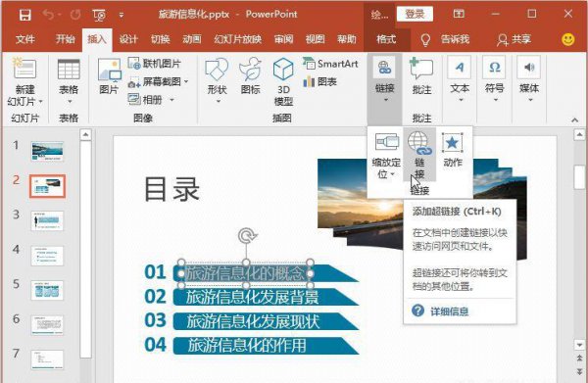Click the smiley feedback icon
The height and width of the screenshot is (383, 588).
click(x=568, y=39)
